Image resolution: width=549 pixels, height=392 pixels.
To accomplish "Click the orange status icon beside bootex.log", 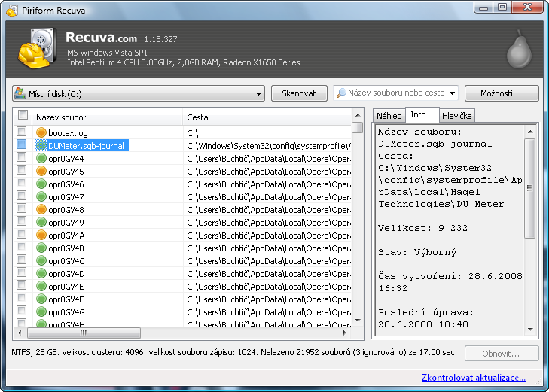I will pyautogui.click(x=41, y=132).
